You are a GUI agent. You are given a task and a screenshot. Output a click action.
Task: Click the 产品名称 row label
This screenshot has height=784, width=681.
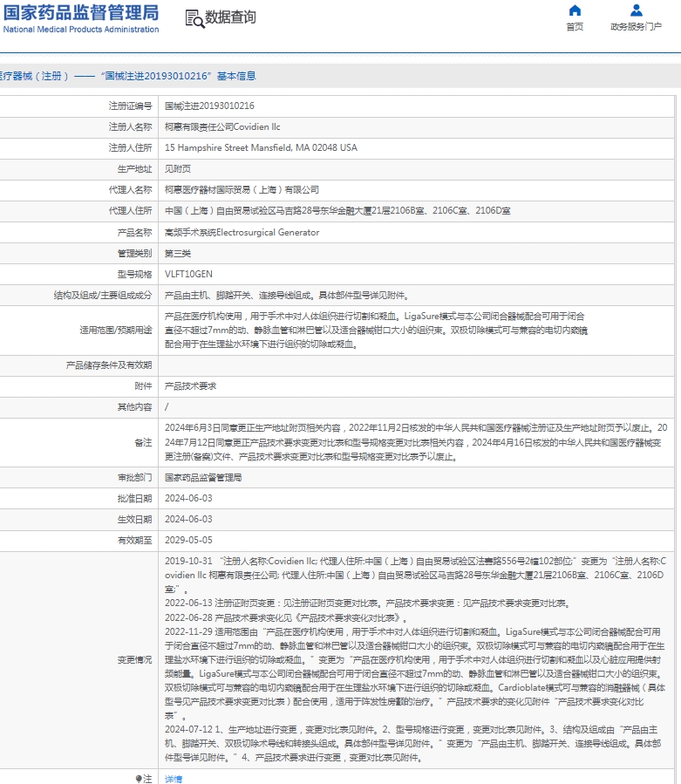click(134, 233)
